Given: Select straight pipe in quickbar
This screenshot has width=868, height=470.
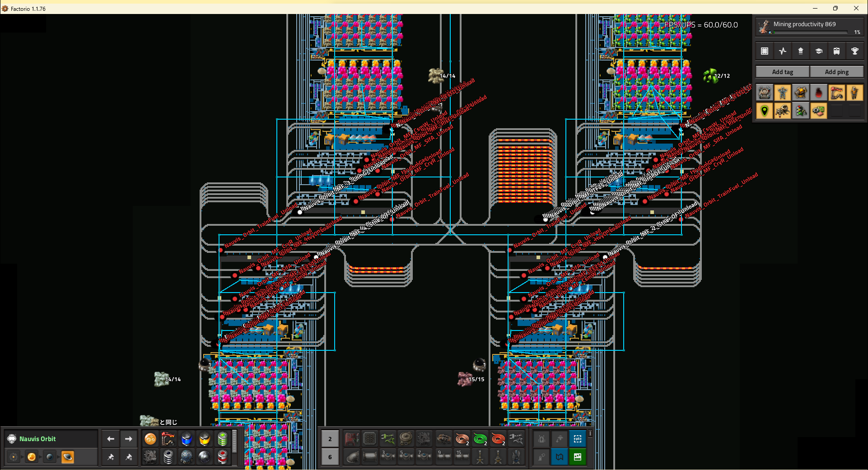Looking at the screenshot, I should pos(370,456).
